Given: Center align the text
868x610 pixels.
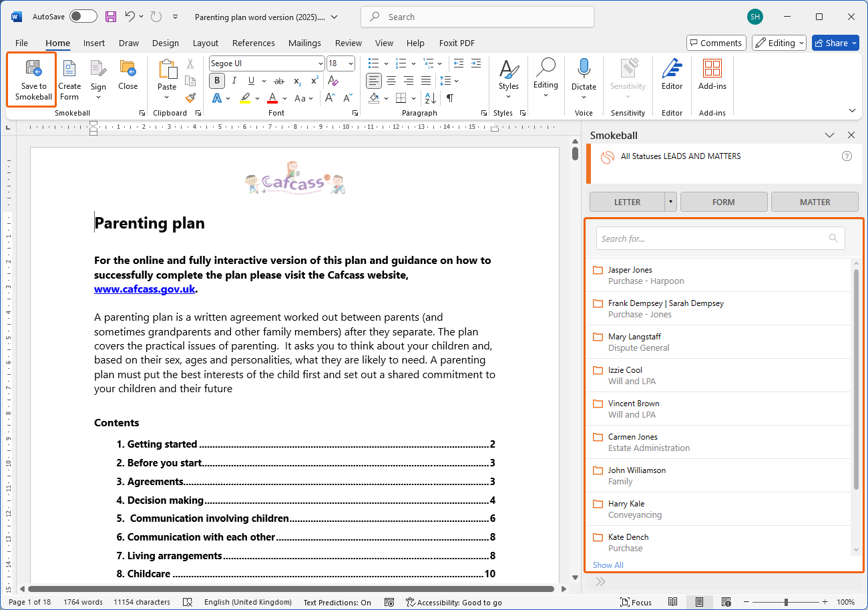Looking at the screenshot, I should tap(391, 81).
